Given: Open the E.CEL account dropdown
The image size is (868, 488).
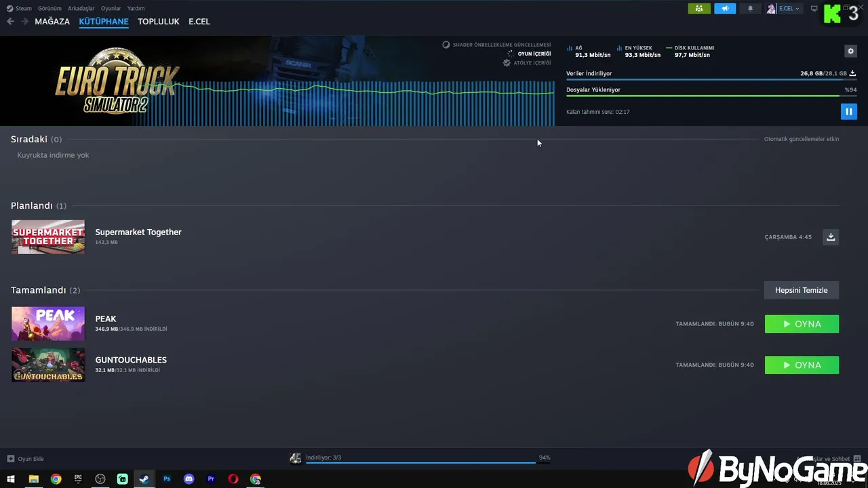Looking at the screenshot, I should 789,9.
